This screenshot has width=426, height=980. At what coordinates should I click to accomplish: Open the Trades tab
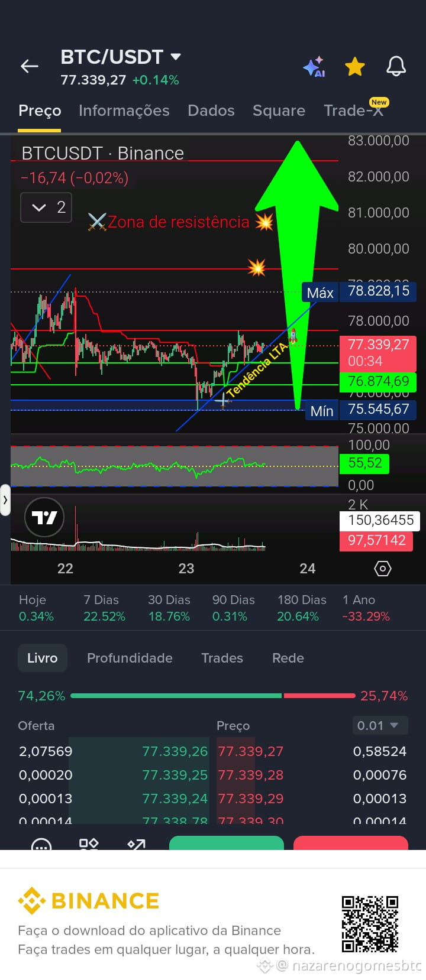pyautogui.click(x=222, y=658)
